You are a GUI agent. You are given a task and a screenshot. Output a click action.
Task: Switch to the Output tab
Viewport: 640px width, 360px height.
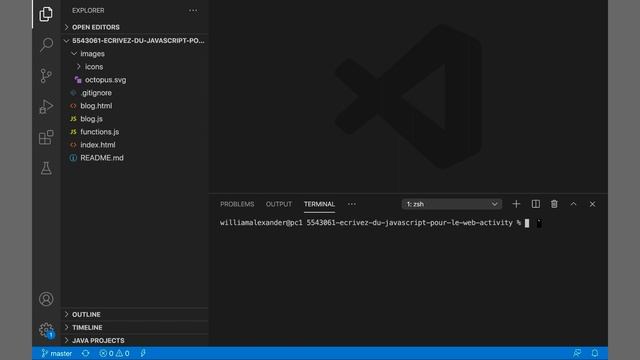[x=279, y=204]
